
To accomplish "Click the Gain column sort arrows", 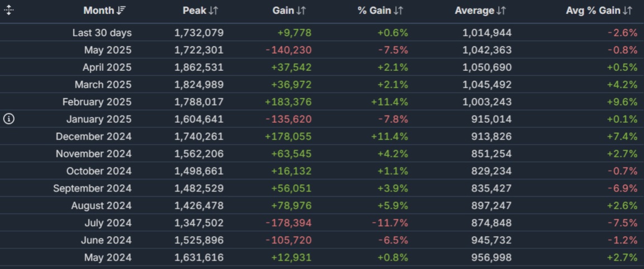I will coord(301,11).
